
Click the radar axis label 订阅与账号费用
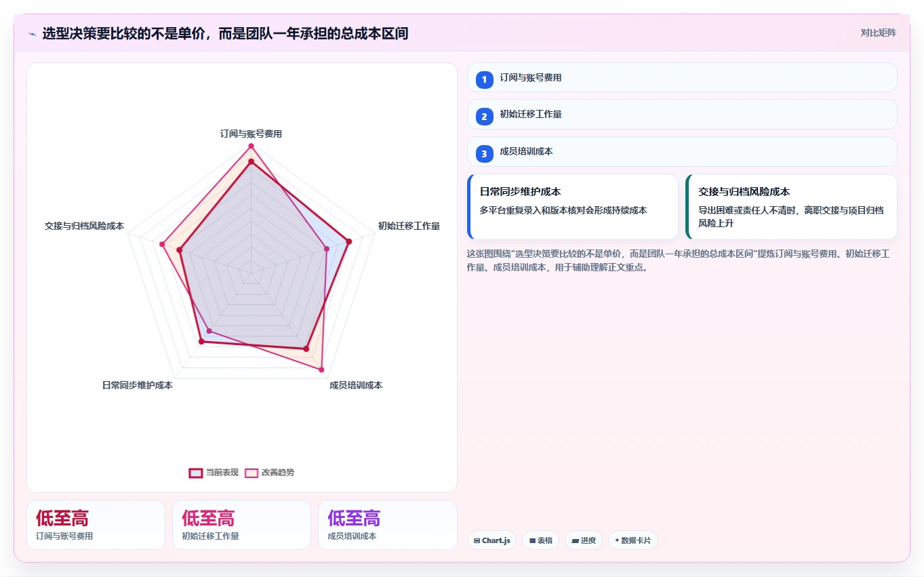(x=251, y=134)
